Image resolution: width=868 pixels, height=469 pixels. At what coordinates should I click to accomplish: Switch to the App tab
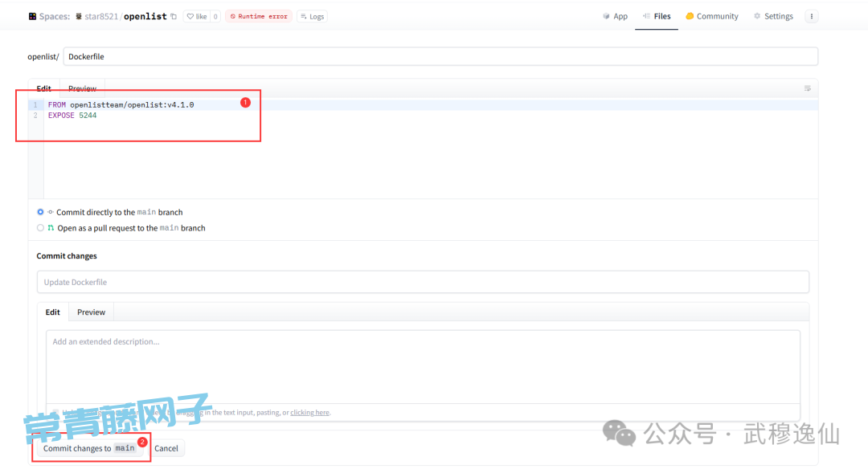(x=615, y=16)
